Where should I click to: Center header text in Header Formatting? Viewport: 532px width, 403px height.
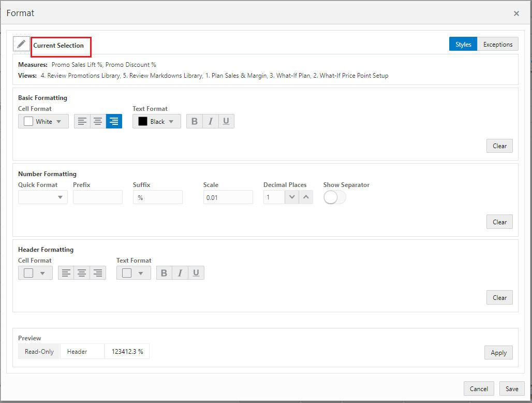(82, 272)
